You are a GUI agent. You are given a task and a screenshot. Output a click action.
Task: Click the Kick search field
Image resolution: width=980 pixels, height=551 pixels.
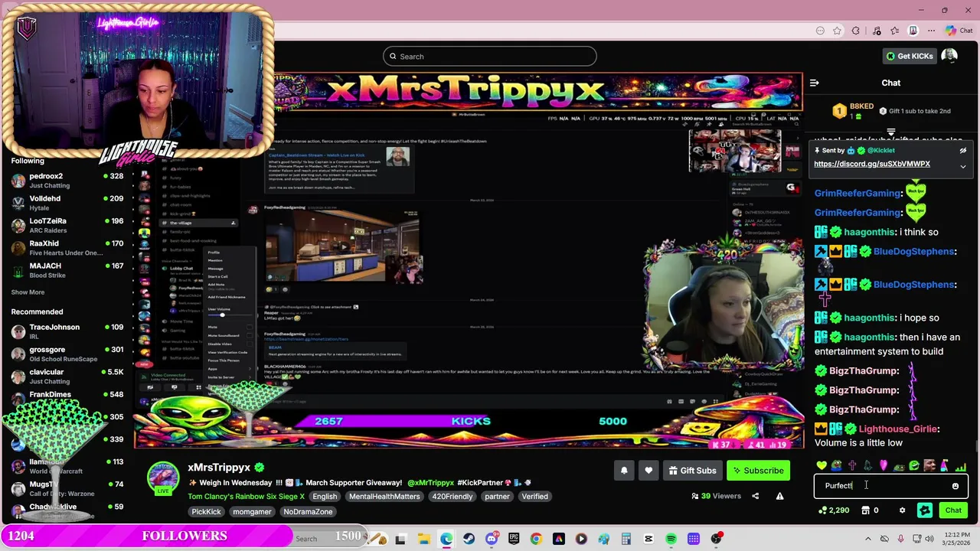pyautogui.click(x=490, y=57)
